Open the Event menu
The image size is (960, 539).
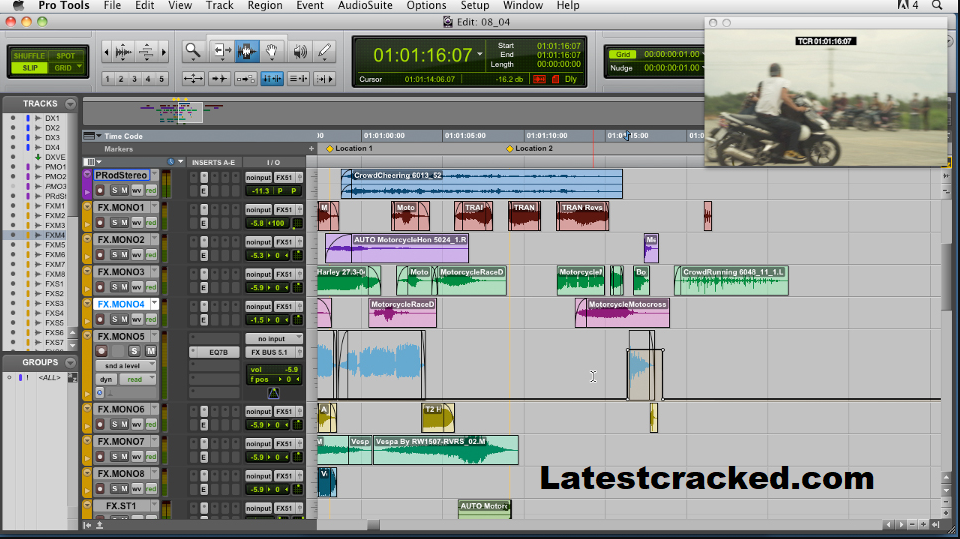(310, 6)
